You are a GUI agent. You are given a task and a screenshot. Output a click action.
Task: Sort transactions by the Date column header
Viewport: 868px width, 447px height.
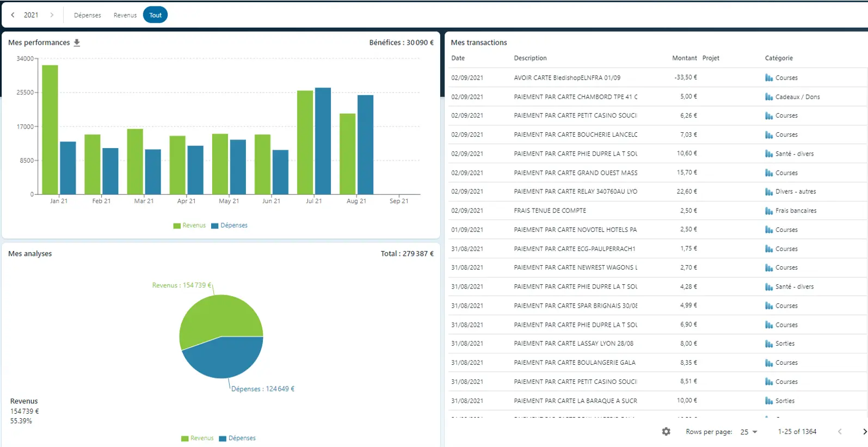458,58
